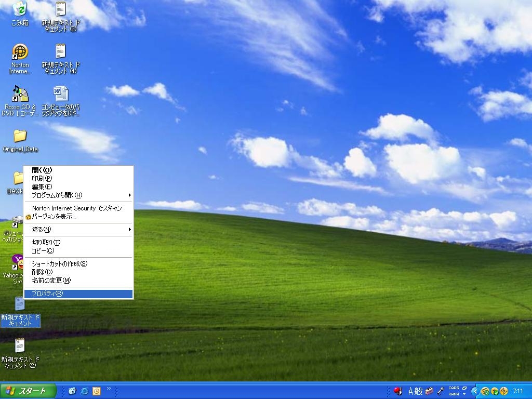Select 新規テキスト ドキュメント (2) text file
532x399 pixels.
[20, 346]
